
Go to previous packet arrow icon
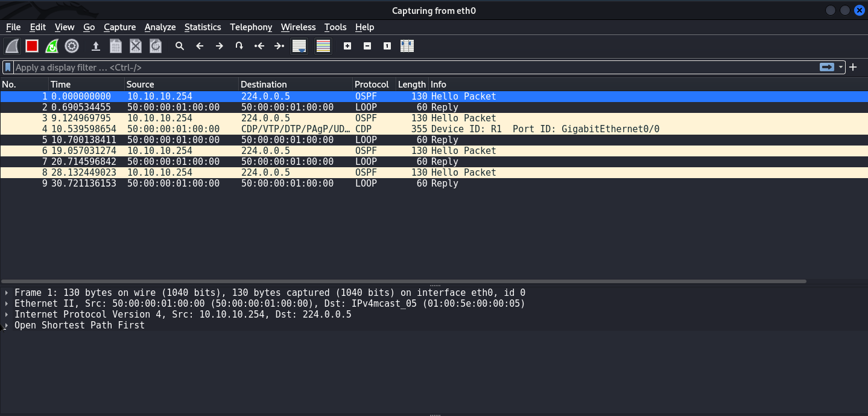point(200,46)
